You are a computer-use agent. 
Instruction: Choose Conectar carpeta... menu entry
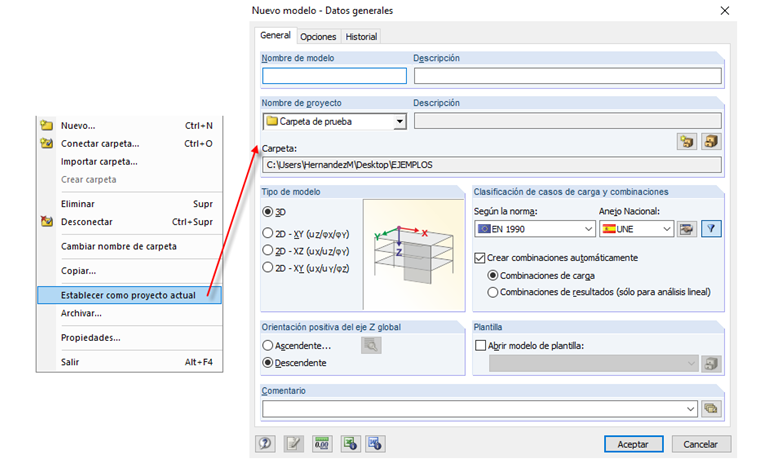point(129,143)
